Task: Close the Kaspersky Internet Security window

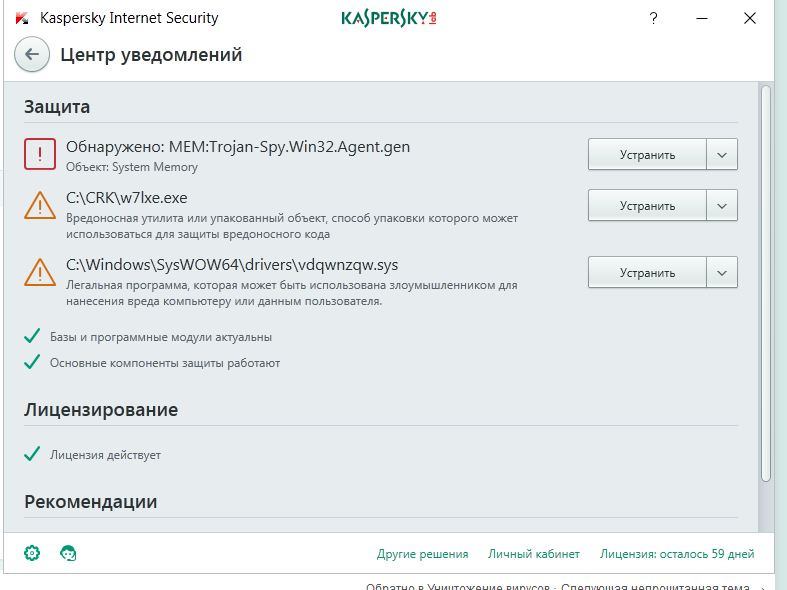Action: (x=749, y=19)
